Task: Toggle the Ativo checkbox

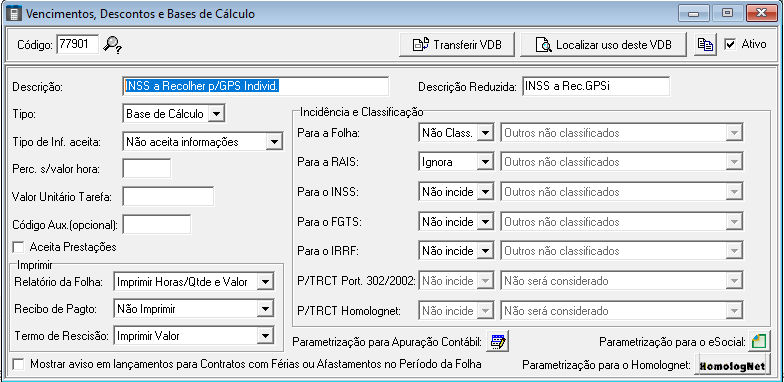Action: click(730, 44)
